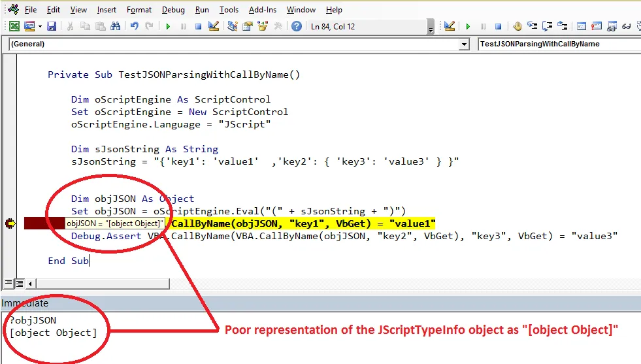Toggle Design Mode on the Standard toolbar

pyautogui.click(x=213, y=27)
